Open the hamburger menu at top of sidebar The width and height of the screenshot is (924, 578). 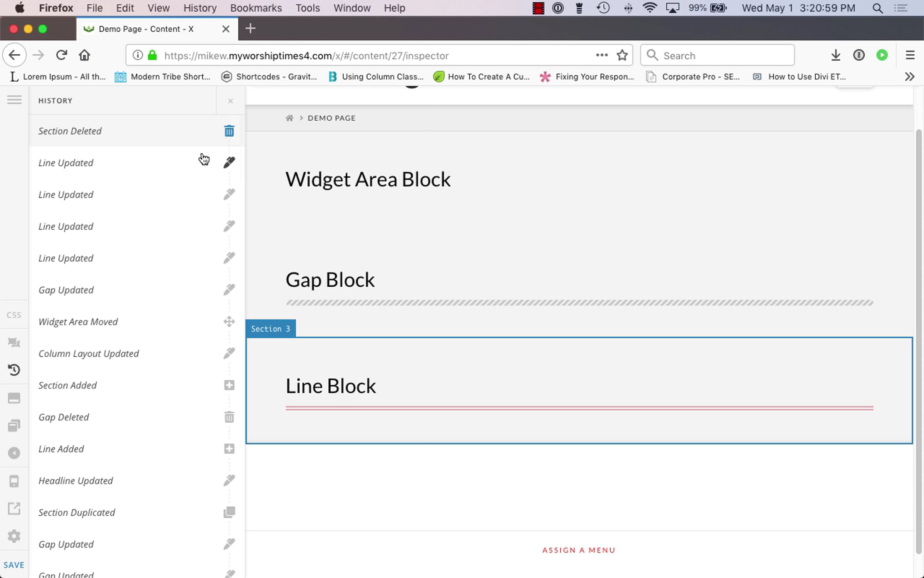[14, 100]
